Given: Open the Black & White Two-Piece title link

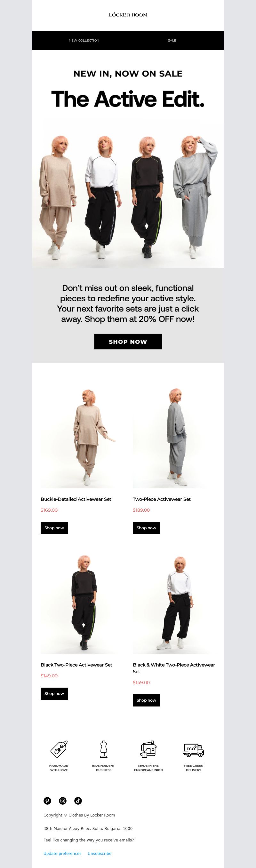Looking at the screenshot, I should point(174,668).
